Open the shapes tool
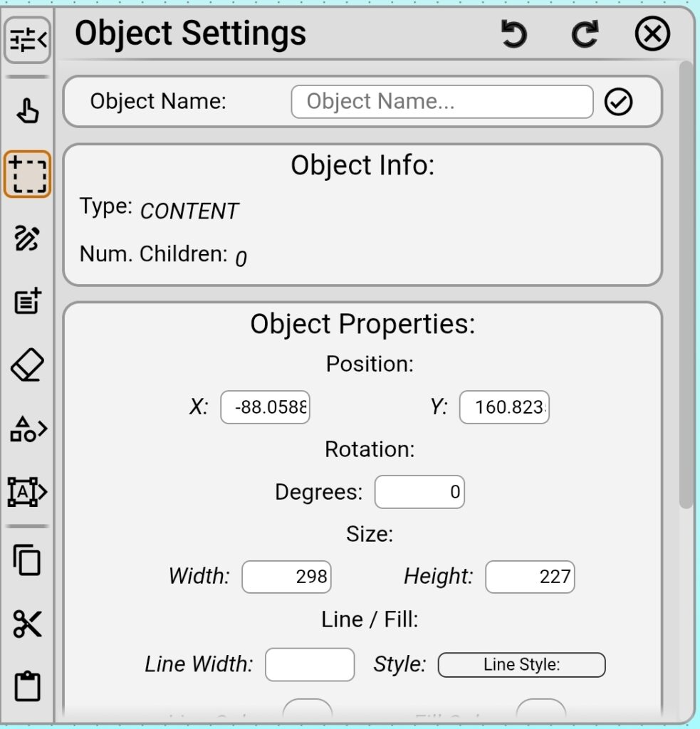The height and width of the screenshot is (729, 700). pyautogui.click(x=27, y=428)
